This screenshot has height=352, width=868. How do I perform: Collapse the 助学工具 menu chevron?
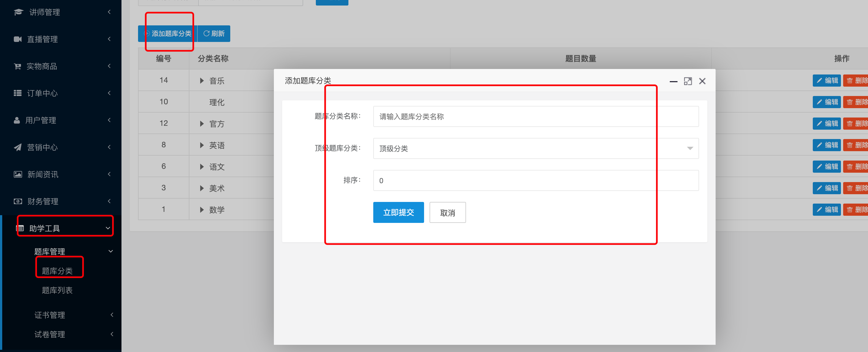pyautogui.click(x=108, y=228)
